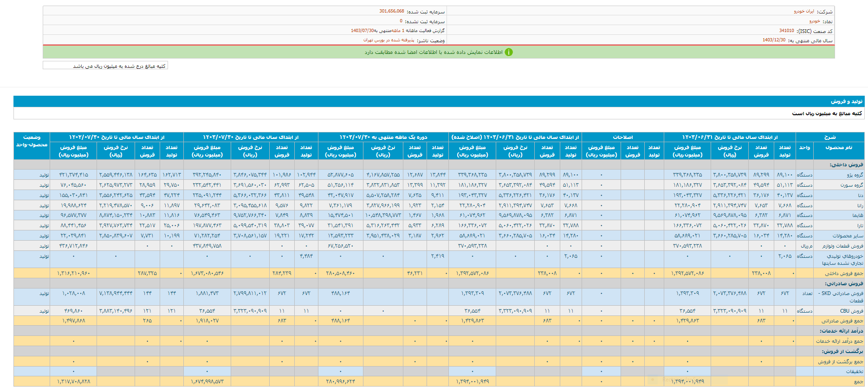Select the ISIC industry code 341010

786,31
